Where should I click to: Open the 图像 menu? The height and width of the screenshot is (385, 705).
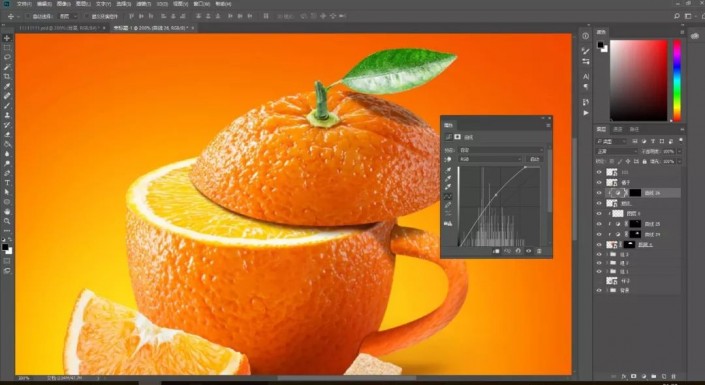(x=64, y=4)
